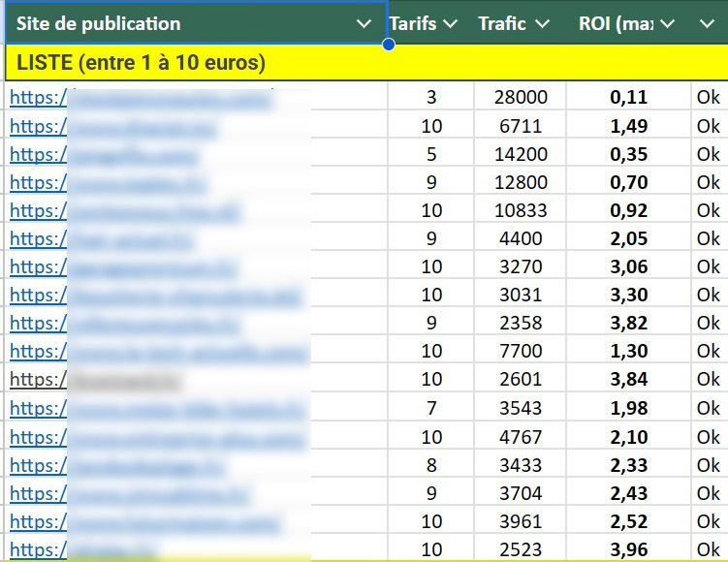The image size is (728, 562).
Task: Select the ROI cell 2,52
Action: [x=629, y=521]
